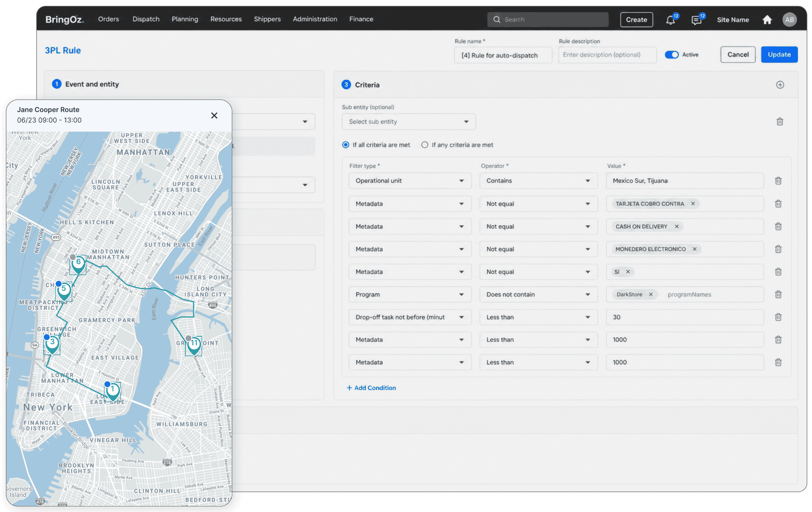Delete the sub entity section with trash icon
Viewport: 812px width, 512px height.
pos(780,122)
